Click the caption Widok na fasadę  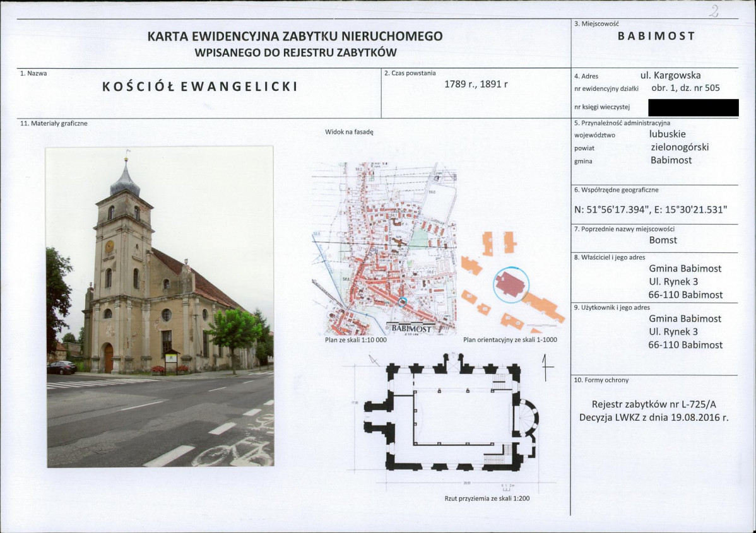349,132
